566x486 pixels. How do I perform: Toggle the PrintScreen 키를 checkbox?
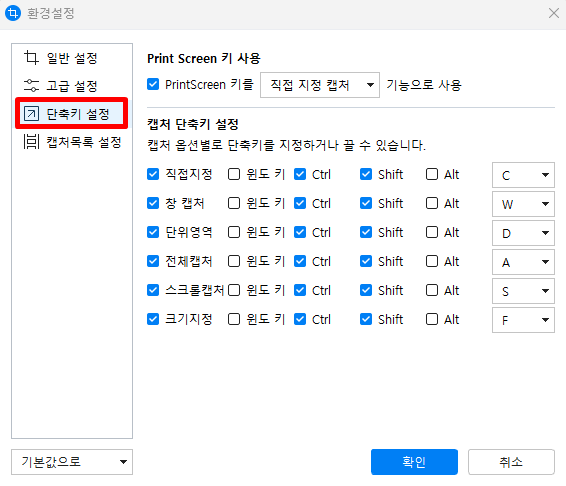pyautogui.click(x=153, y=84)
